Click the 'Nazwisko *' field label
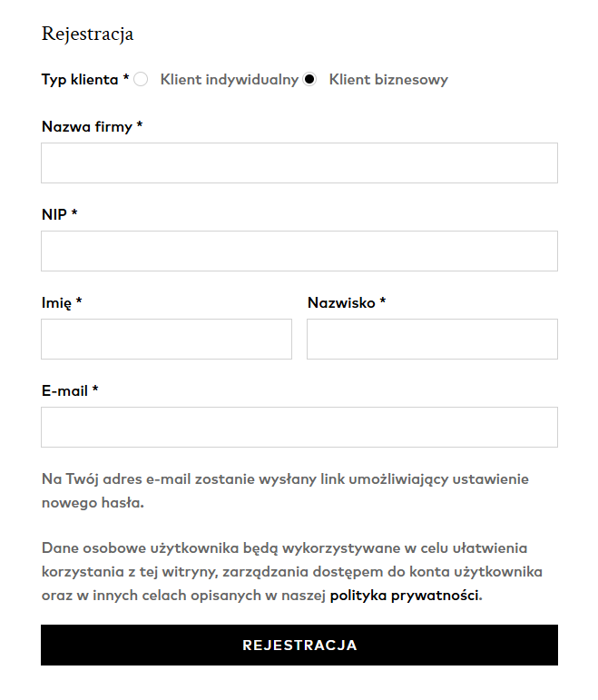This screenshot has height=700, width=598. 346,302
